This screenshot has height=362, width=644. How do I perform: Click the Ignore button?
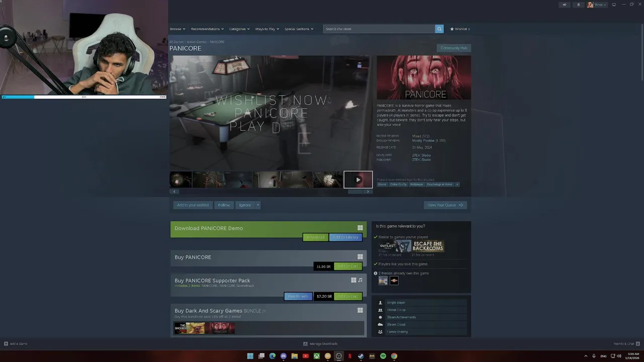[245, 205]
